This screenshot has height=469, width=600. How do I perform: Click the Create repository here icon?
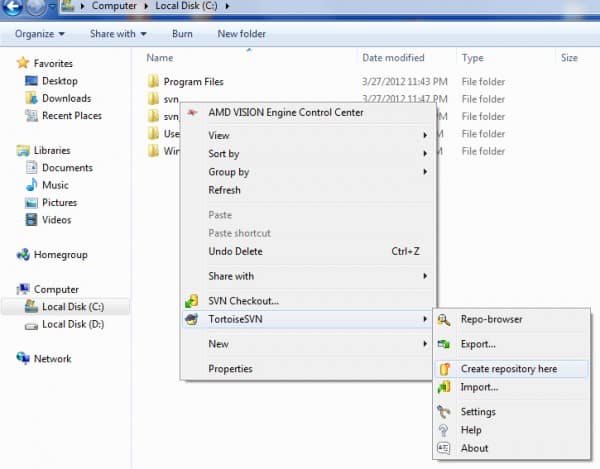pos(444,369)
